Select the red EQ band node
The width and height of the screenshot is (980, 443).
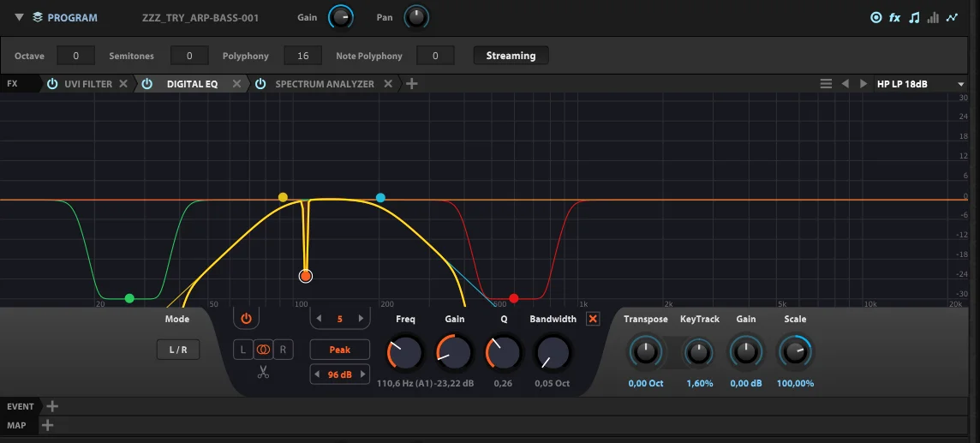coord(514,299)
